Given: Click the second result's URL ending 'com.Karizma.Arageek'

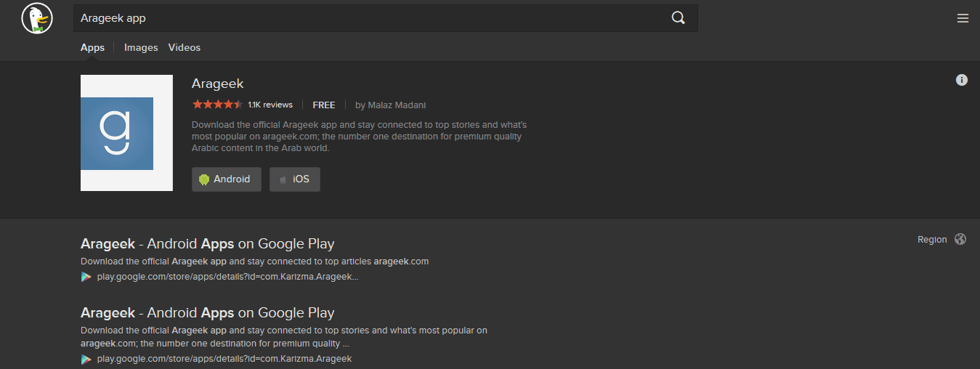Looking at the screenshot, I should (x=224, y=359).
